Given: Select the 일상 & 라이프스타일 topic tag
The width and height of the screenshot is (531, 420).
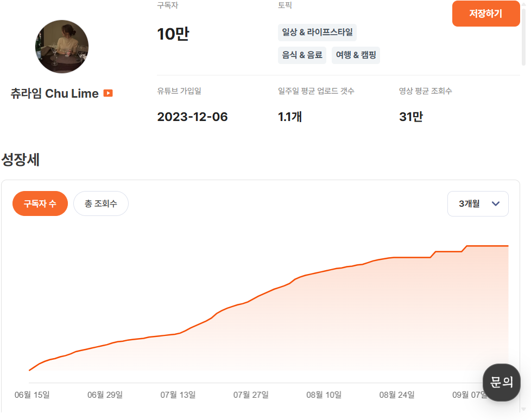Looking at the screenshot, I should [317, 33].
